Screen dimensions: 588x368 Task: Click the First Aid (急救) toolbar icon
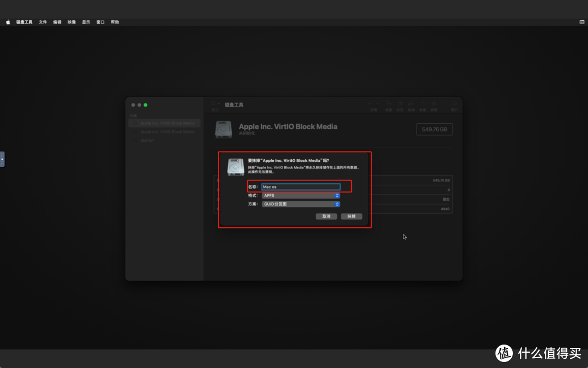pyautogui.click(x=389, y=104)
